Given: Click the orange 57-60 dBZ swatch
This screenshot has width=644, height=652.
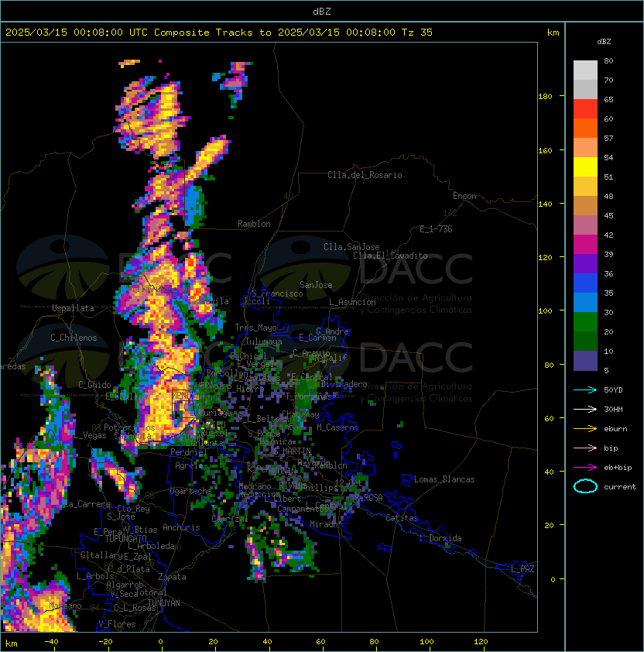Looking at the screenshot, I should pos(585,129).
